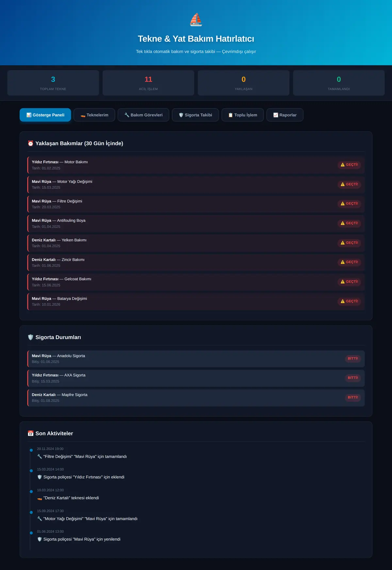The width and height of the screenshot is (392, 570).
Task: Click the Tamamlandı stat card
Action: tap(339, 83)
